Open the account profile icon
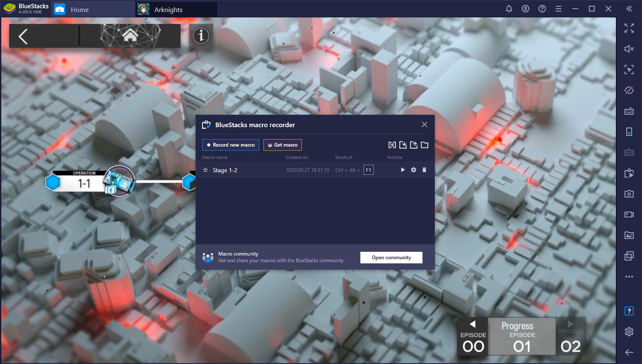Viewport: 642px width, 364px height. point(526,9)
